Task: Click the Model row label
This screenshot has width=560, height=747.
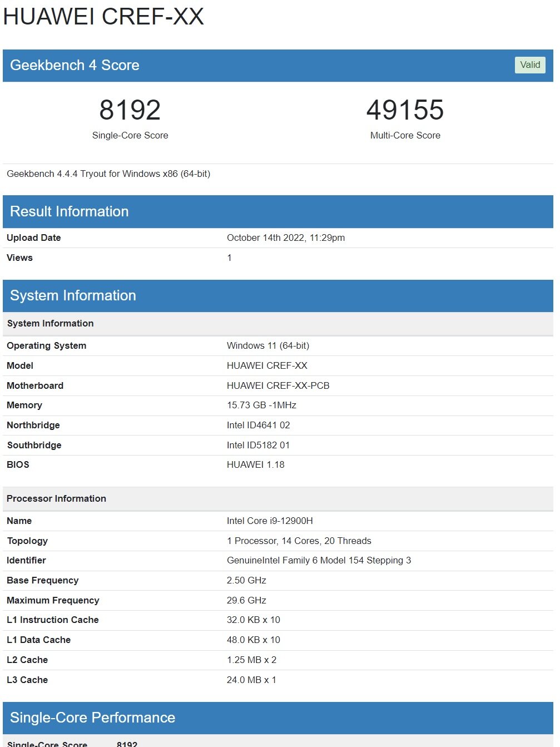Action: (20, 365)
